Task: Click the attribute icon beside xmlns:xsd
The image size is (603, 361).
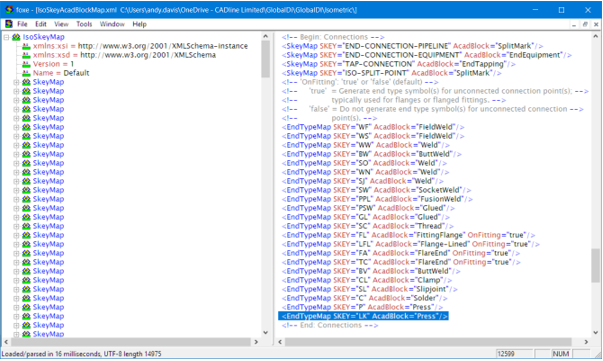Action: tap(26, 55)
